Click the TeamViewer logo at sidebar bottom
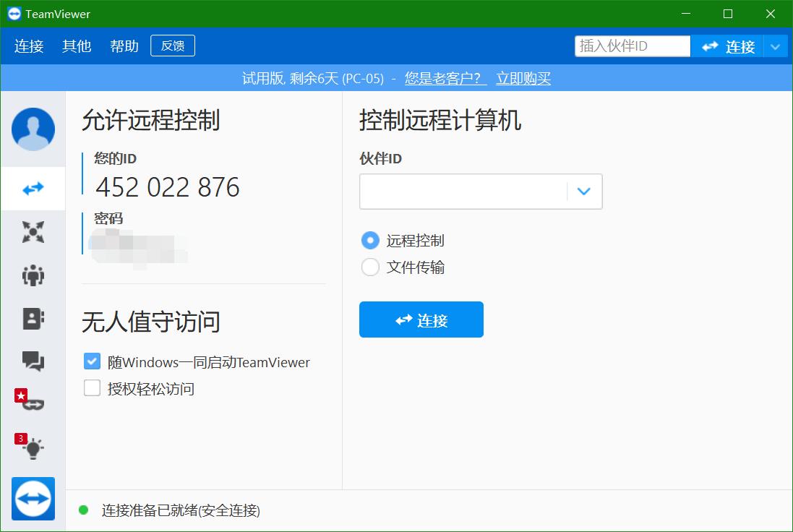 coord(33,499)
